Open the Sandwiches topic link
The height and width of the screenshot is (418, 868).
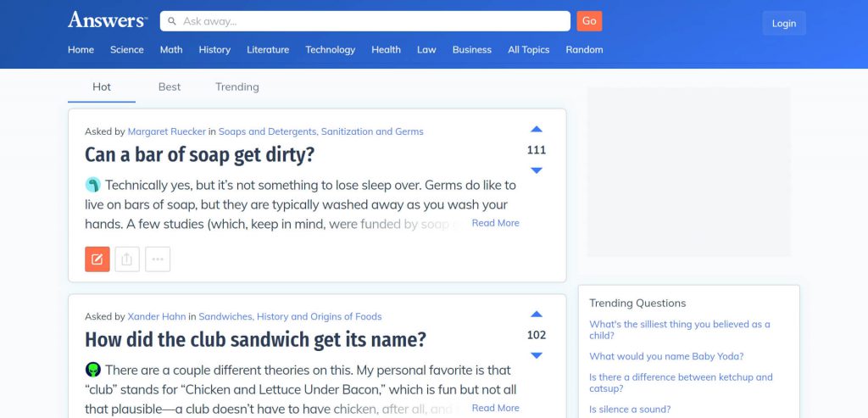[x=225, y=316]
